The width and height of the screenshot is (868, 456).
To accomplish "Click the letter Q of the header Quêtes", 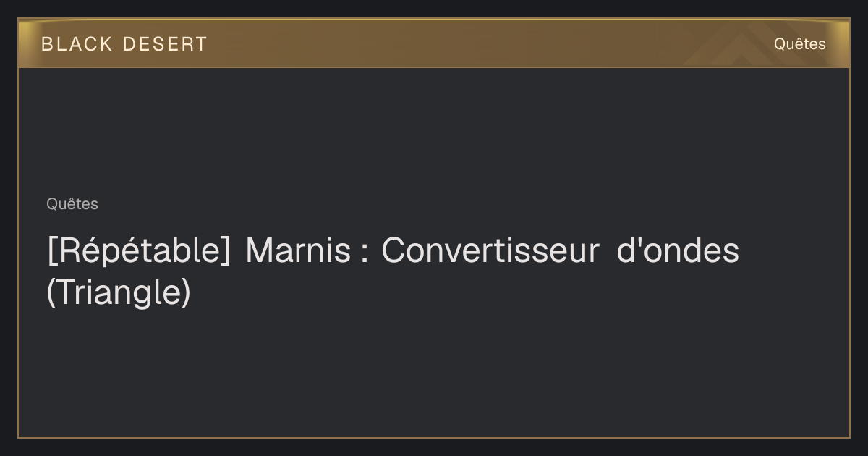I will pos(780,43).
